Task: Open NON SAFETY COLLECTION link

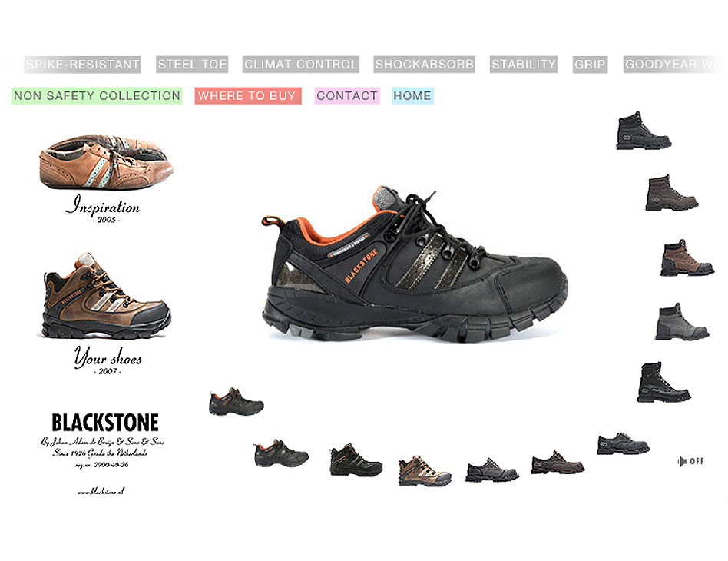Action: [x=97, y=96]
